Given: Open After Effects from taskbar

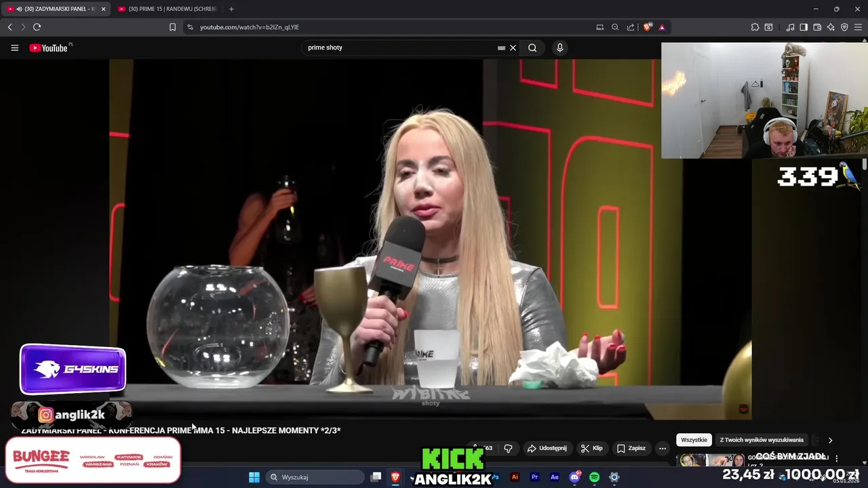Looking at the screenshot, I should (555, 477).
